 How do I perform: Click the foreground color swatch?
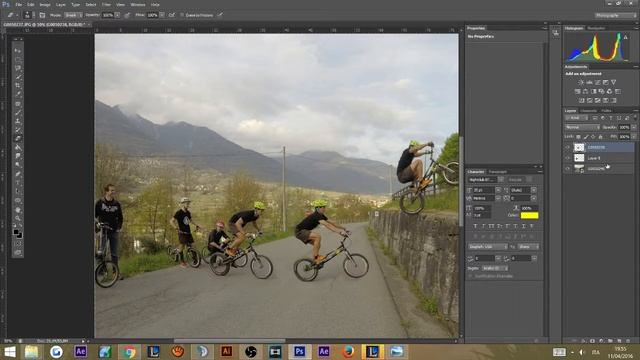coord(16,232)
